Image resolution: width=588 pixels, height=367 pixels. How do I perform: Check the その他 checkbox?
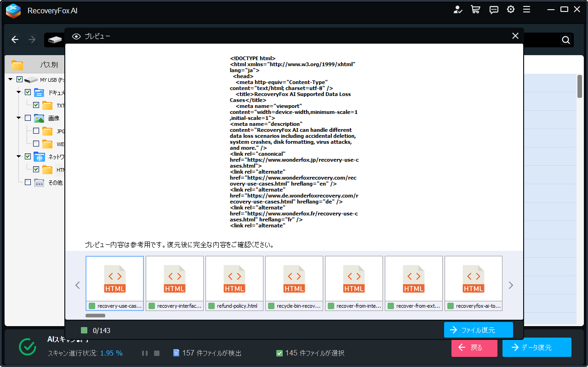click(28, 182)
